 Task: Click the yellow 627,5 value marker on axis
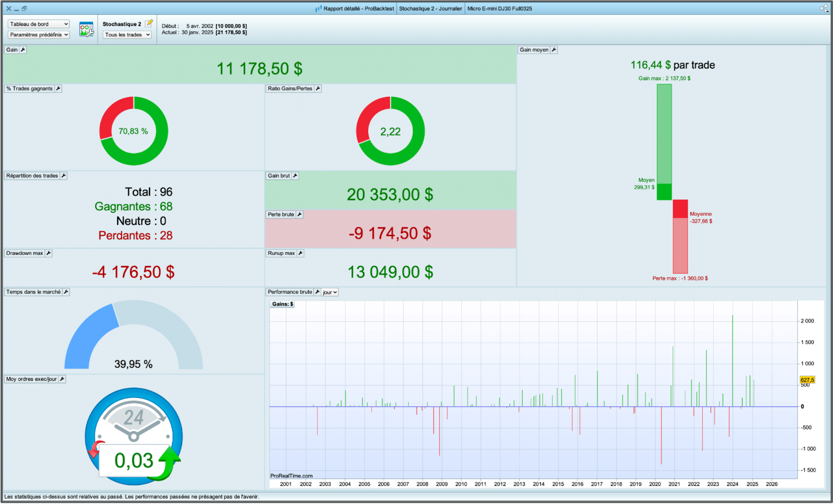[807, 380]
